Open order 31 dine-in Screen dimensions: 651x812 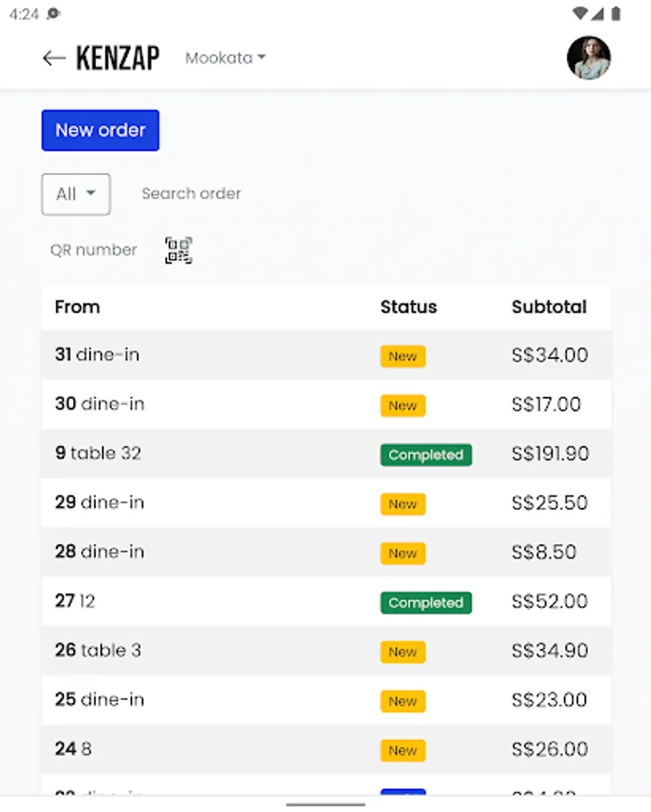coord(98,355)
